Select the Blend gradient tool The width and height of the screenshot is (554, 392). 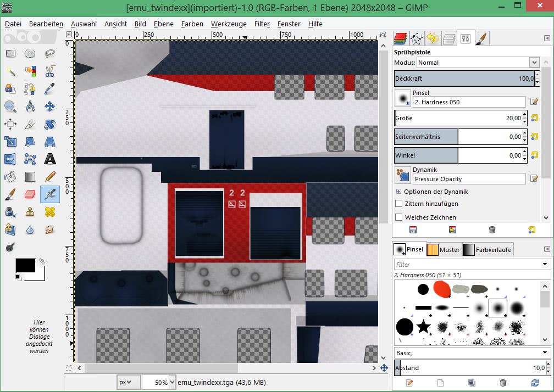(x=30, y=176)
